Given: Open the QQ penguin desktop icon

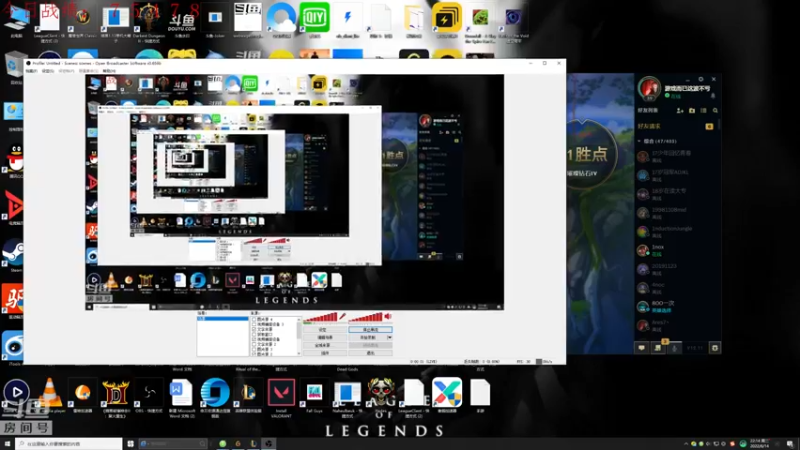Looking at the screenshot, I should [15, 159].
